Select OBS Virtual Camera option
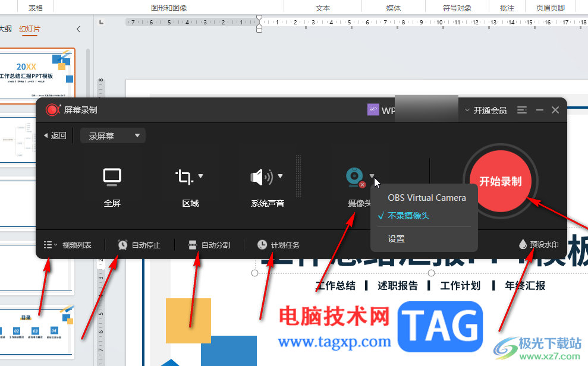Image resolution: width=588 pixels, height=366 pixels. click(427, 198)
